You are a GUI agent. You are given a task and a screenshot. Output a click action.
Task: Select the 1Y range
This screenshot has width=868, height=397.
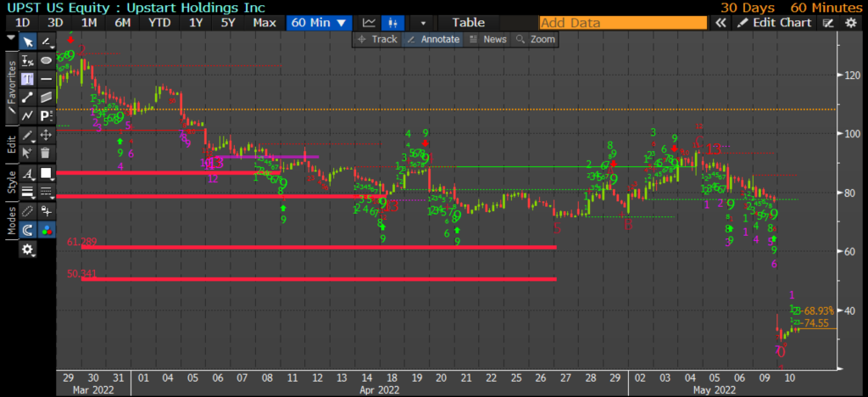pyautogui.click(x=196, y=23)
